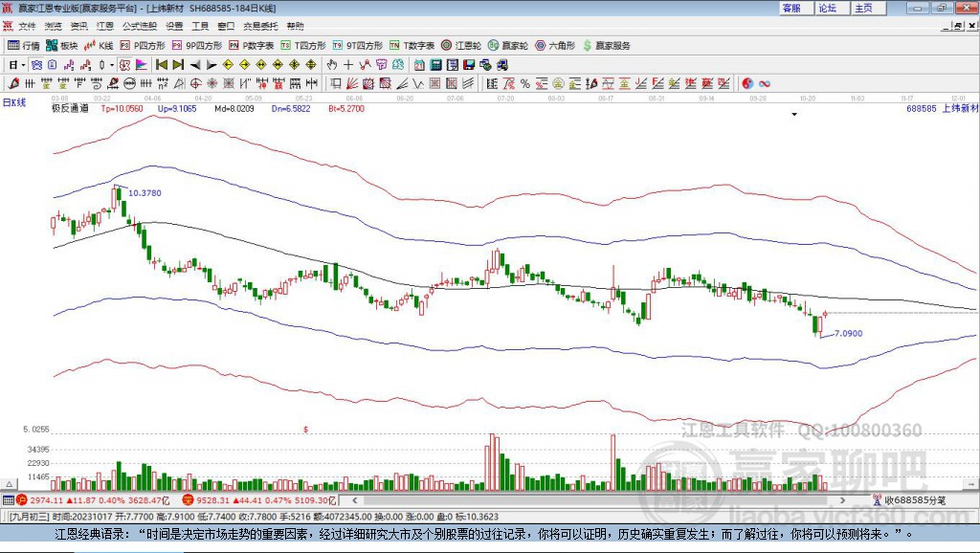Click the 极反通道 indicator name
The image size is (980, 553).
click(70, 108)
